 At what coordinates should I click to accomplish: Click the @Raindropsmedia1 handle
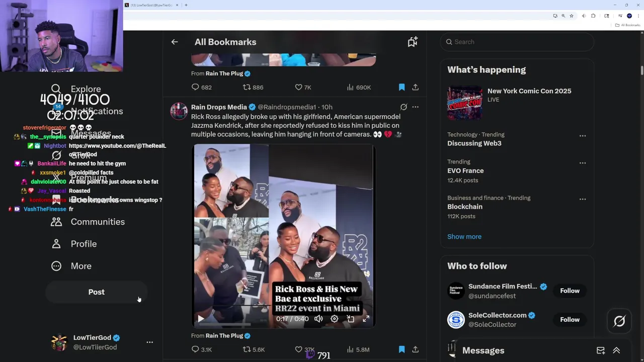(287, 107)
